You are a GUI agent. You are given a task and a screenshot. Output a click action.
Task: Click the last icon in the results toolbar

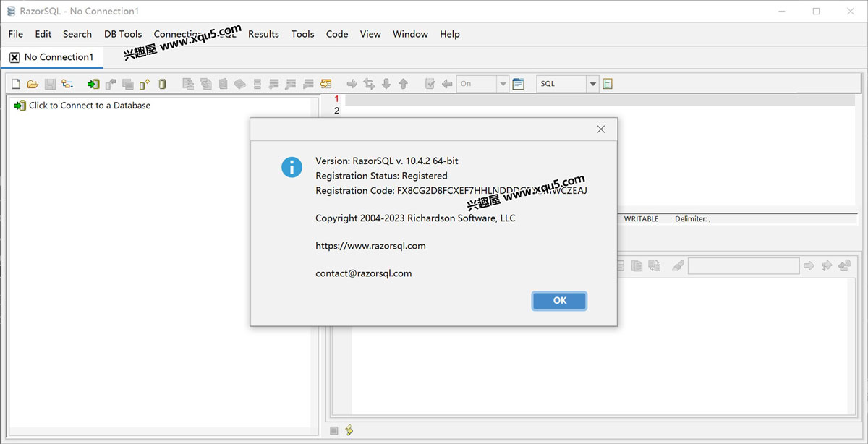[x=844, y=266]
